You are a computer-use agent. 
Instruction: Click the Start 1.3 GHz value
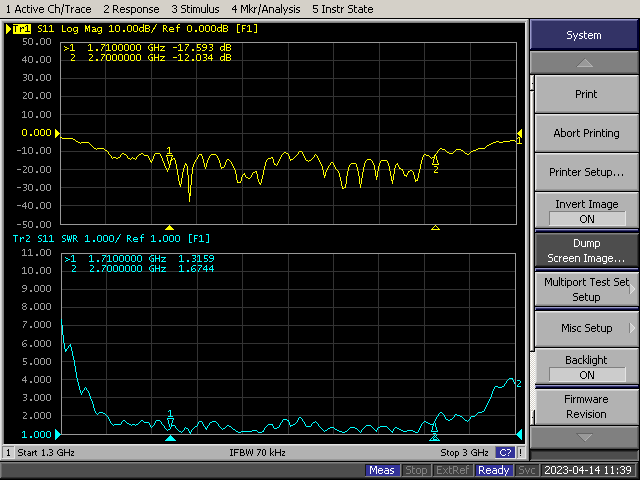click(x=46, y=452)
